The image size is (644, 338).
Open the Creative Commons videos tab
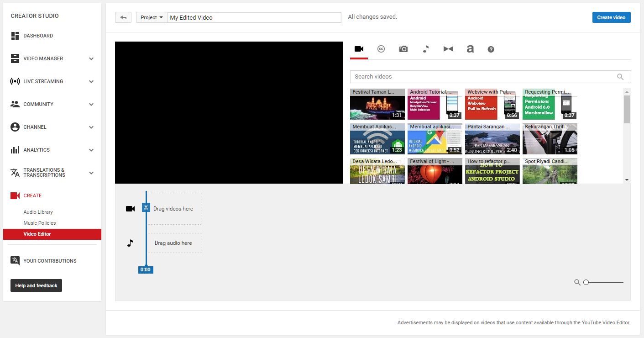tap(381, 49)
